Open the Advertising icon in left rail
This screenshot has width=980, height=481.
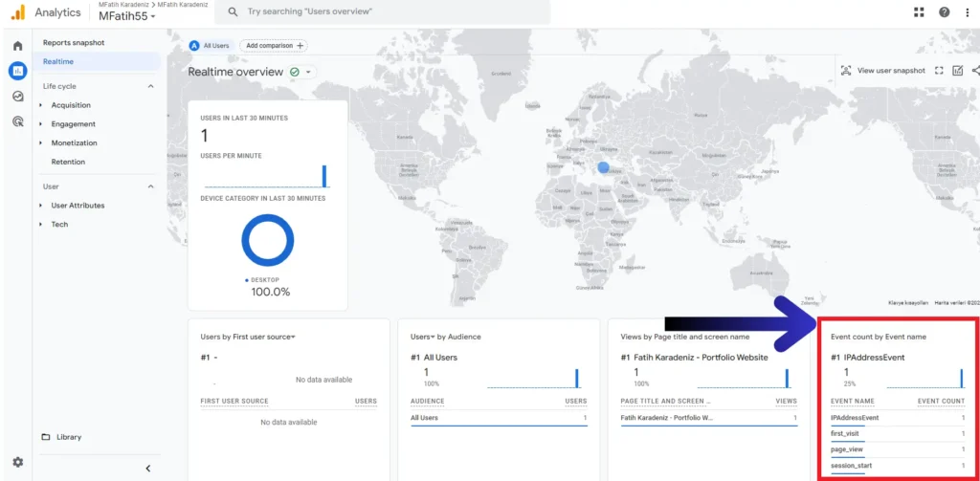coord(17,121)
